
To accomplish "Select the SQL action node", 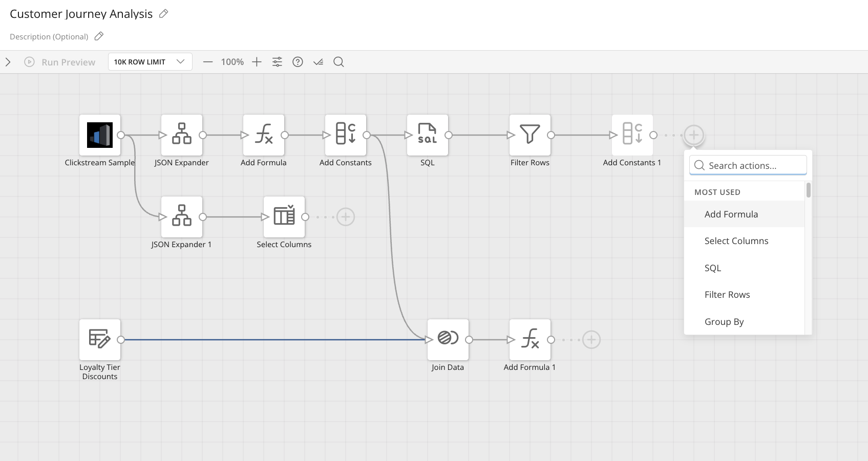I will pos(428,135).
